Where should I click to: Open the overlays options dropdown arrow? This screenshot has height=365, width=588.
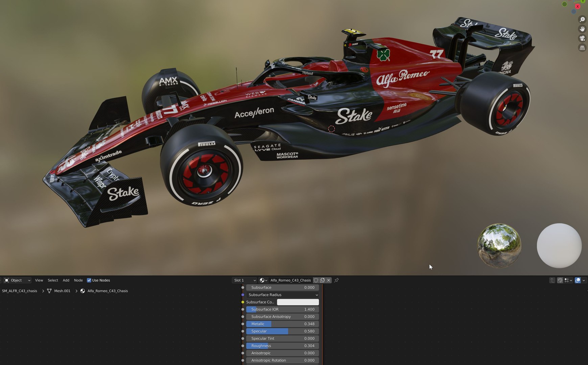[584, 280]
